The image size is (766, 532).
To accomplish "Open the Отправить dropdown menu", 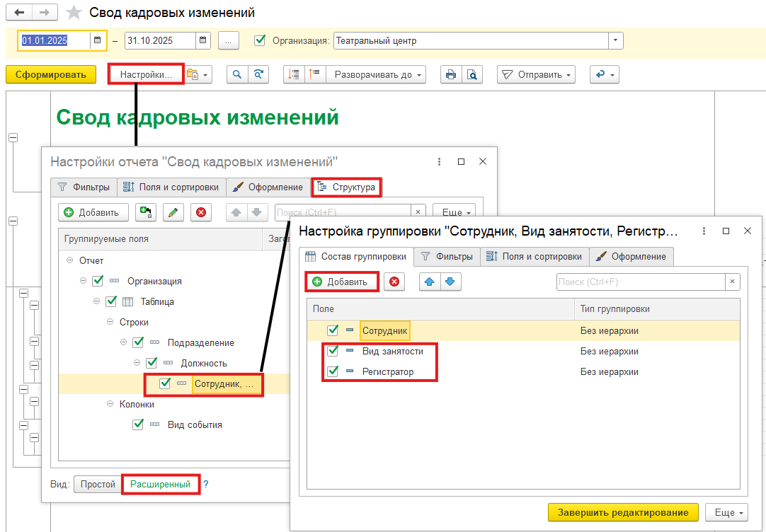I will [x=537, y=75].
